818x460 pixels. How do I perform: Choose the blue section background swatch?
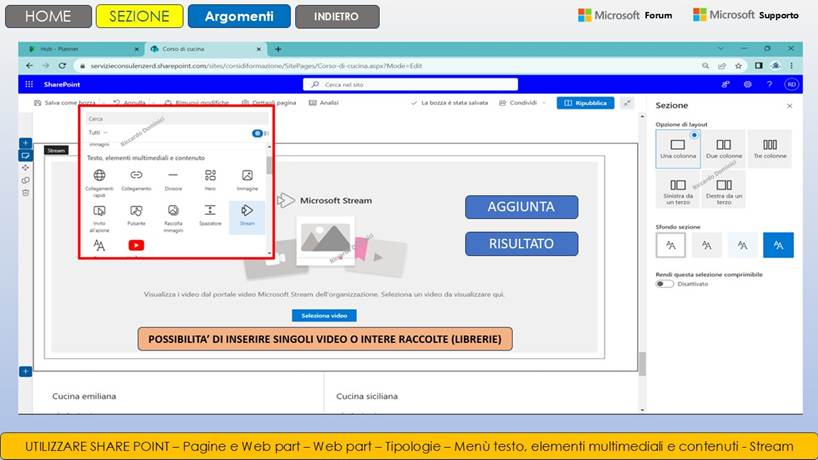tap(778, 245)
